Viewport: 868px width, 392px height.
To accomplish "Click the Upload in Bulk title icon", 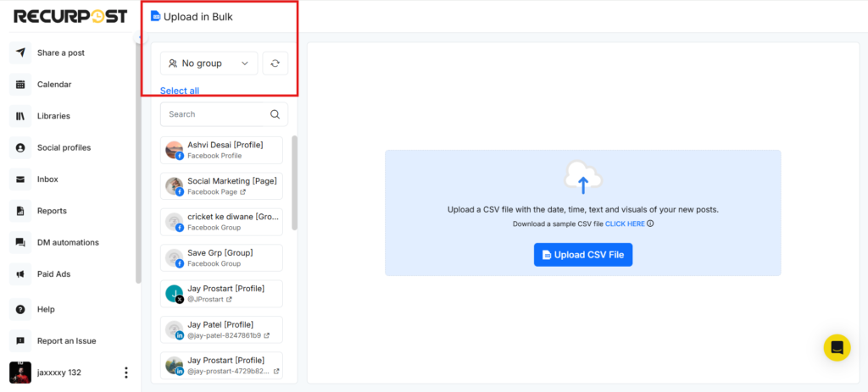I will 156,17.
